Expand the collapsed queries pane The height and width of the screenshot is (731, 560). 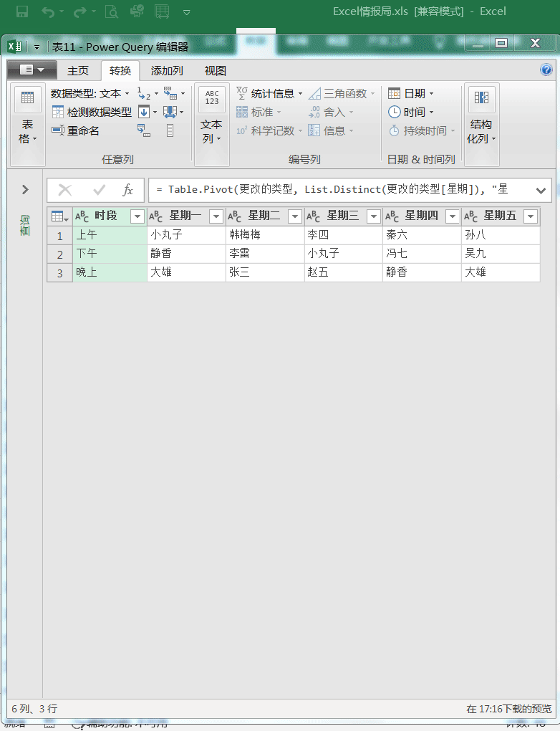pyautogui.click(x=25, y=190)
